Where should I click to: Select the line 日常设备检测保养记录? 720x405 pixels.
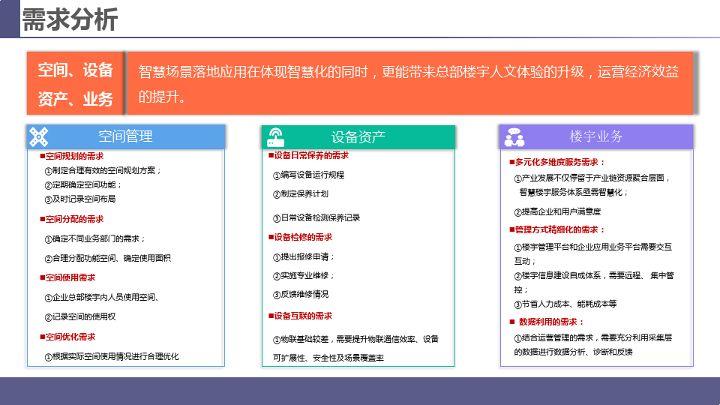(x=316, y=218)
